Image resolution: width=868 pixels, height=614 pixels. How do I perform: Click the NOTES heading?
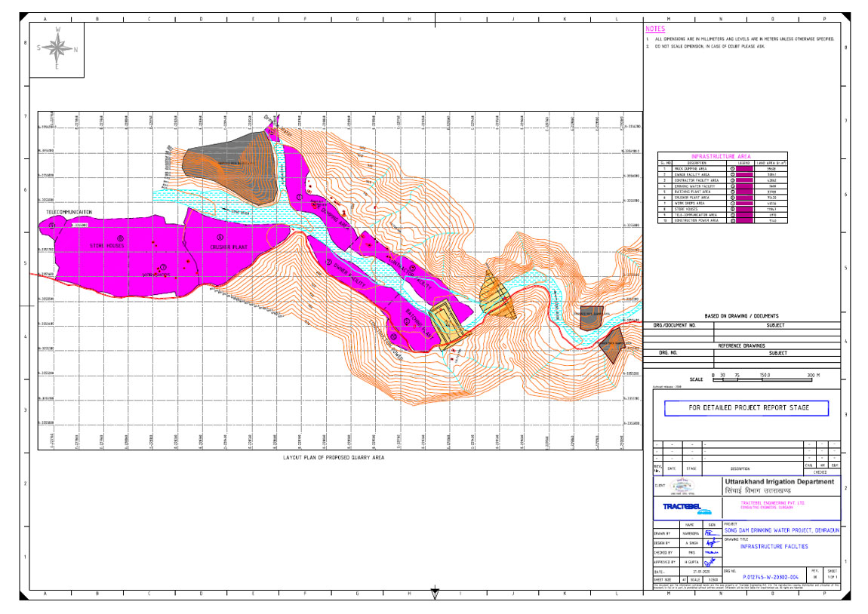click(x=656, y=28)
